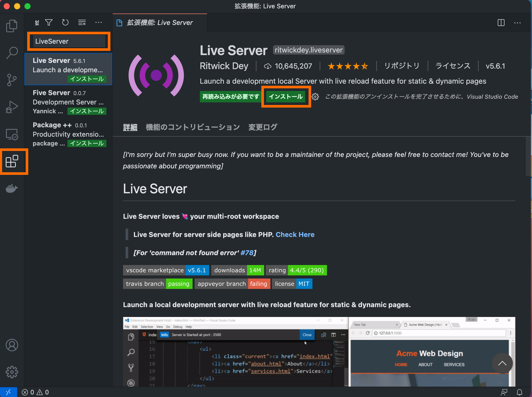Viewport: 532px width, 397px height.
Task: Click the 4.4/5 rating badge
Action: 307,270
